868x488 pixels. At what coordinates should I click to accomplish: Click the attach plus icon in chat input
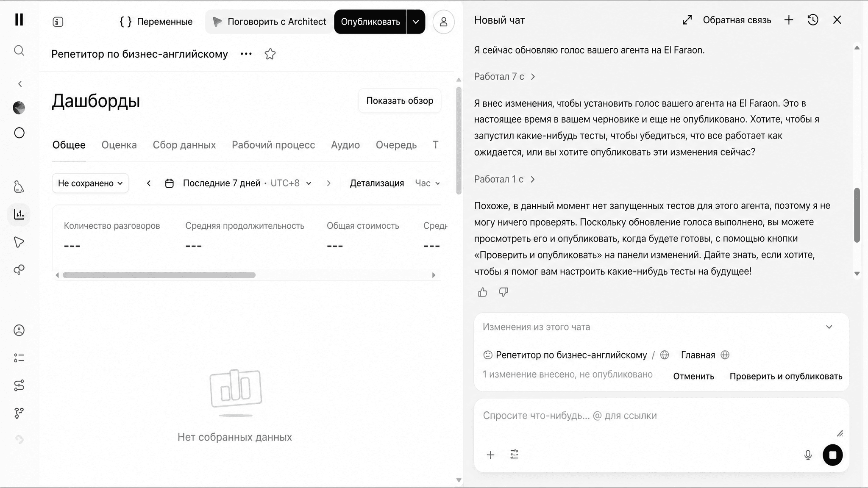point(490,455)
